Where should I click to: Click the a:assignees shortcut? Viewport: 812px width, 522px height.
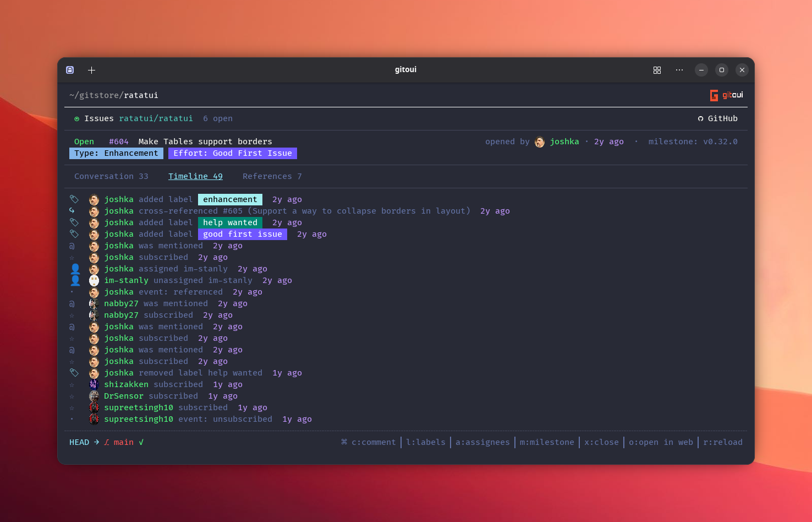click(x=482, y=442)
